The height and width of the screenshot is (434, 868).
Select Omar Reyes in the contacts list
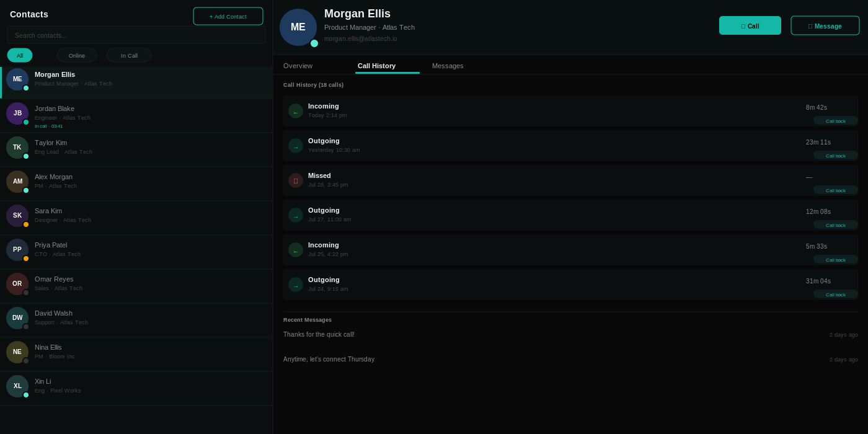point(136,286)
